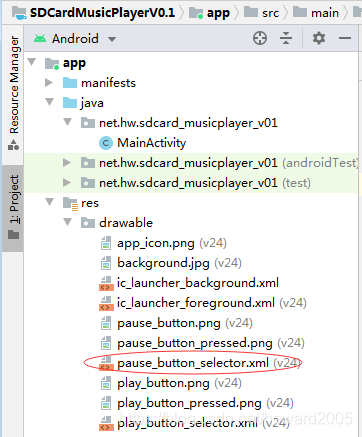The height and width of the screenshot is (437, 362).
Task: Open the Resource Manager side tab
Action: (14, 93)
